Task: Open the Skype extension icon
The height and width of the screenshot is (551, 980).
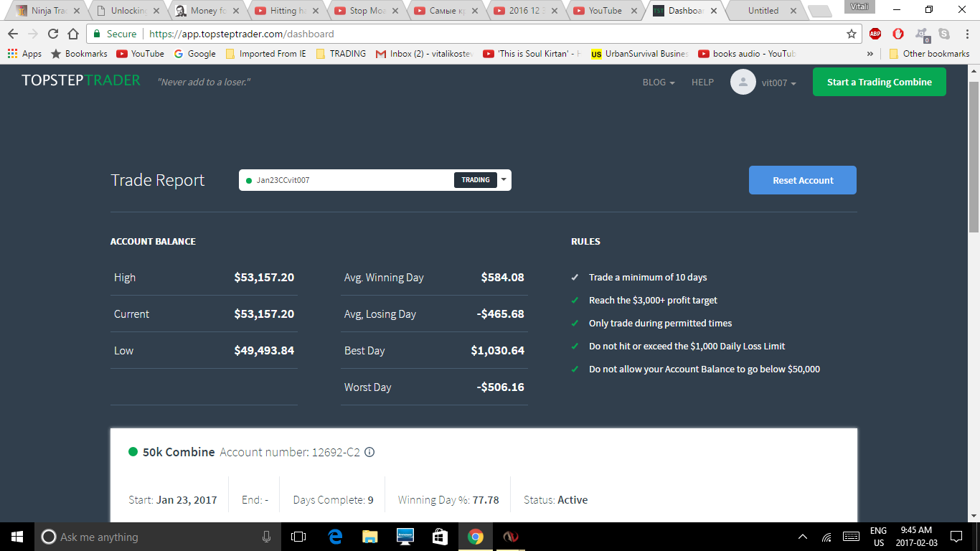Action: (x=944, y=34)
